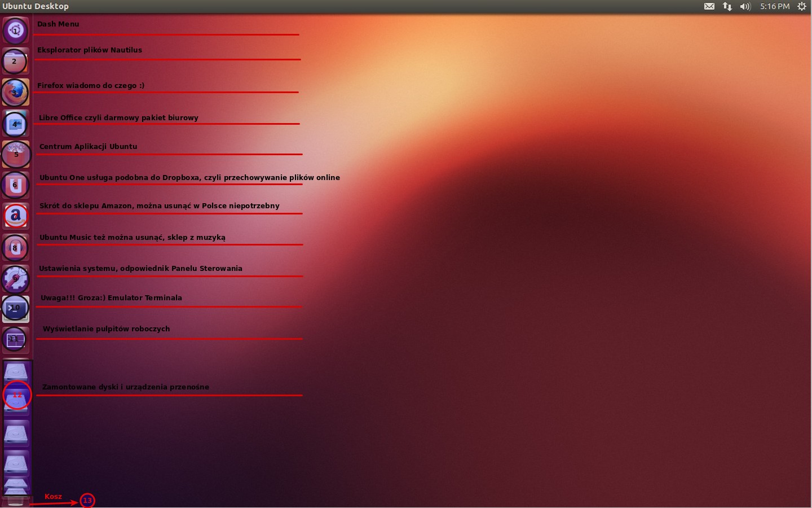Click the Amazon store launcher icon
The width and height of the screenshot is (812, 508).
15,216
